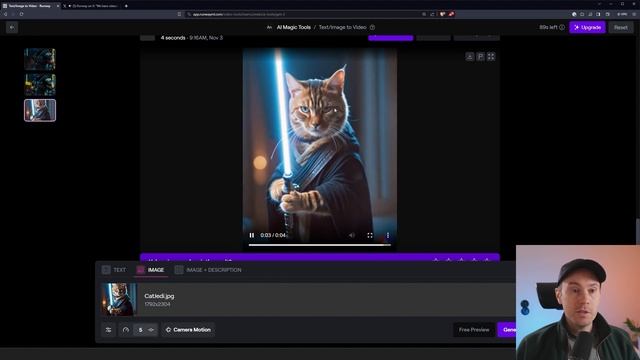This screenshot has height=360, width=640.
Task: Click the page scrollbar on the right edge
Action: pos(638,231)
